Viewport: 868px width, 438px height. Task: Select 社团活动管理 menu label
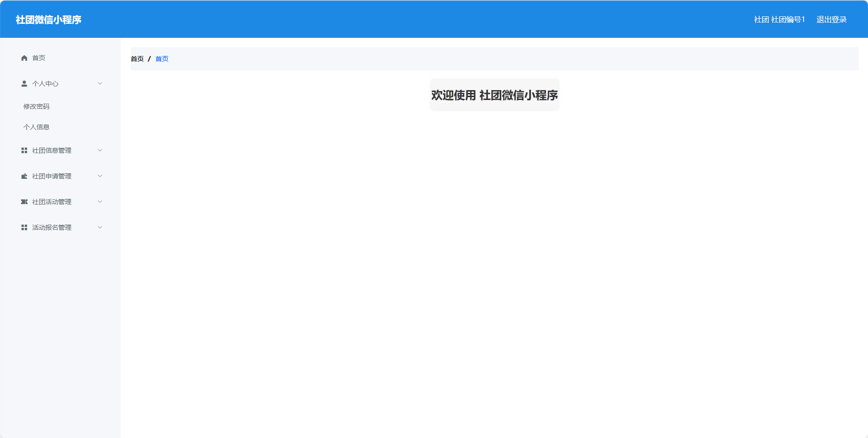pos(52,202)
